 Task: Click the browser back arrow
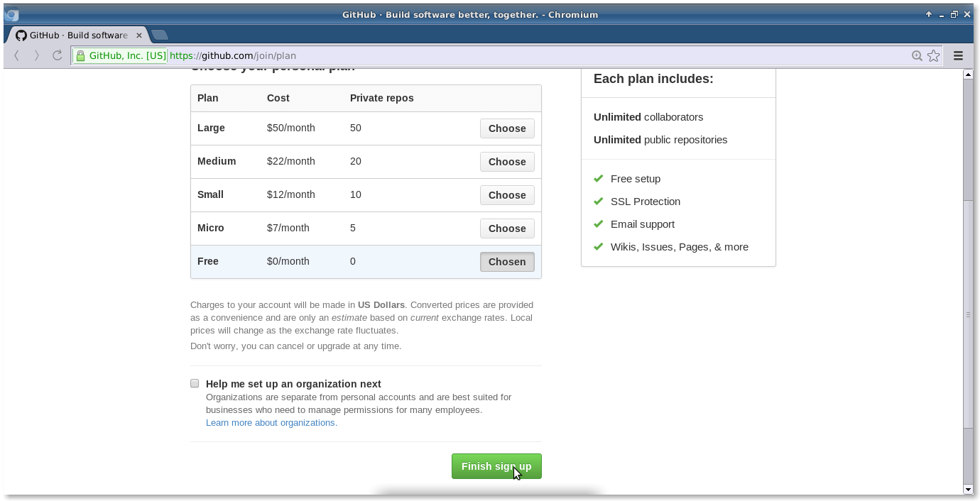(x=16, y=55)
